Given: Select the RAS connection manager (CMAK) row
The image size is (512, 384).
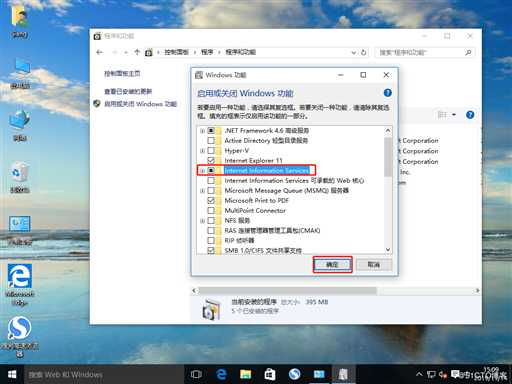Looking at the screenshot, I should pyautogui.click(x=272, y=231).
